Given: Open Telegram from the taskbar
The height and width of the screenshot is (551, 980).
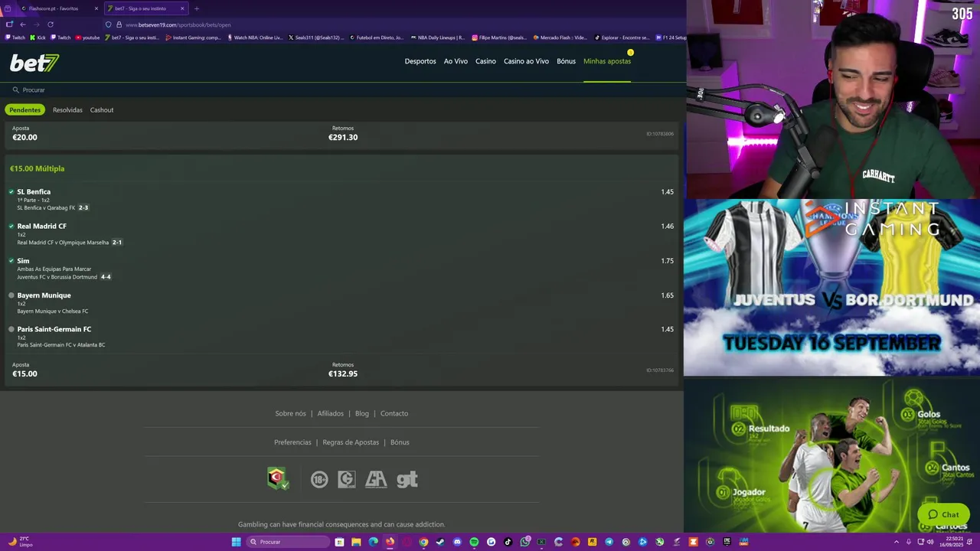Looking at the screenshot, I should pyautogui.click(x=609, y=542).
